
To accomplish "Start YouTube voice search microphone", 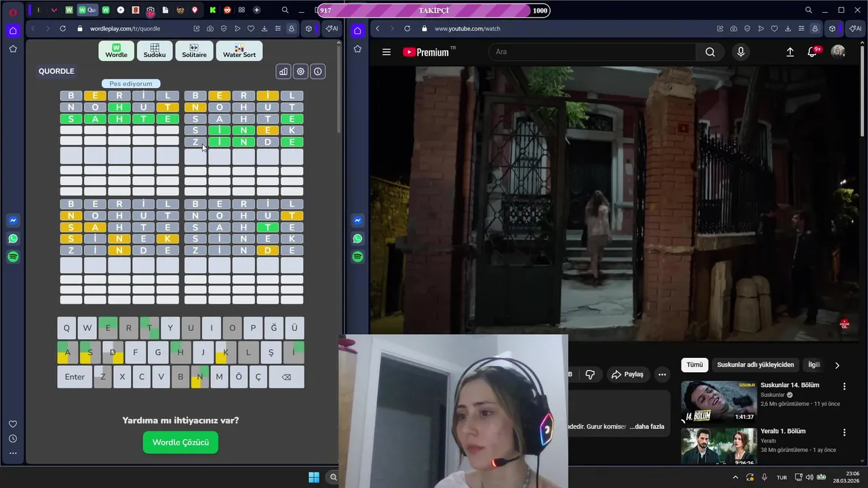I will (x=741, y=52).
